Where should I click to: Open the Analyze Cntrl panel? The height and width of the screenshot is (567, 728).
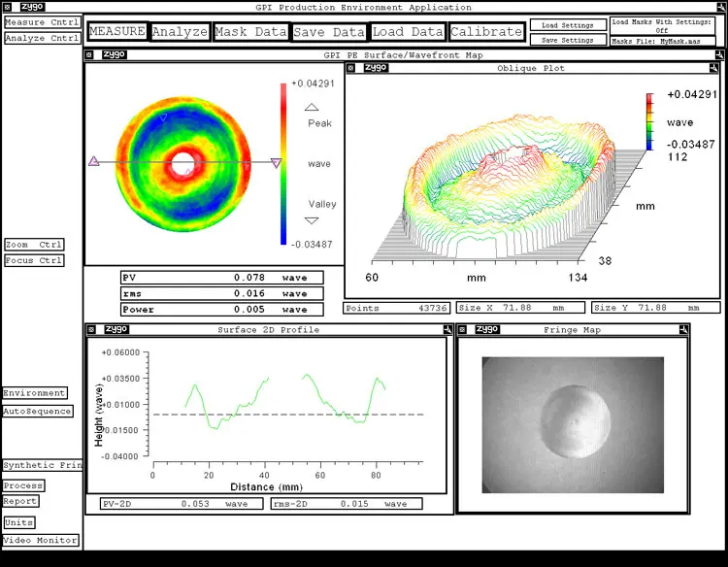tap(42, 38)
